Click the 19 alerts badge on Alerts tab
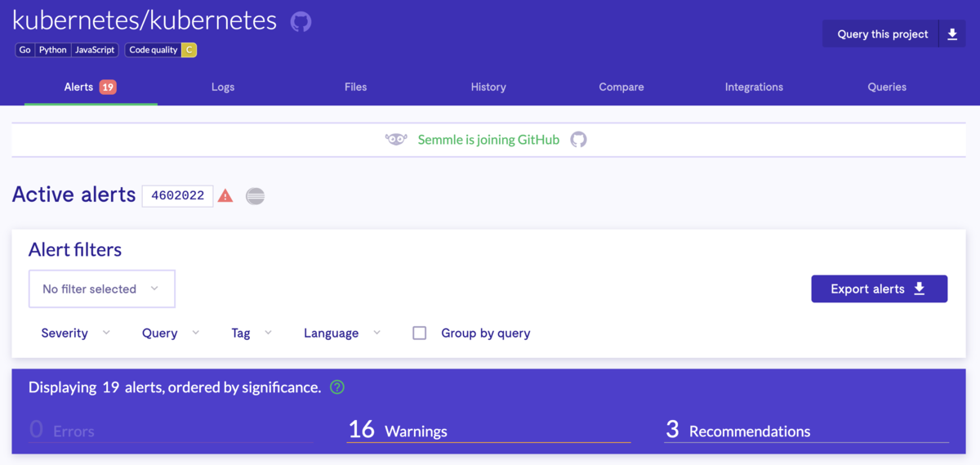Screen dimensions: 980x465 click(108, 87)
